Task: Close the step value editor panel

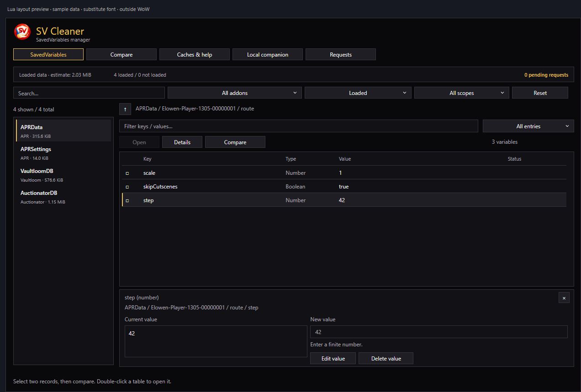Action: [564, 298]
